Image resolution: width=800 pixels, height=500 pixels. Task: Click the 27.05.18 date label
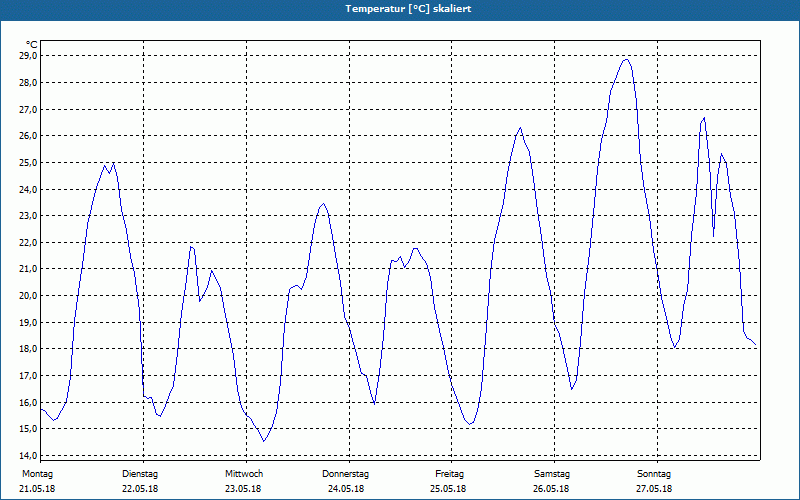coord(654,488)
